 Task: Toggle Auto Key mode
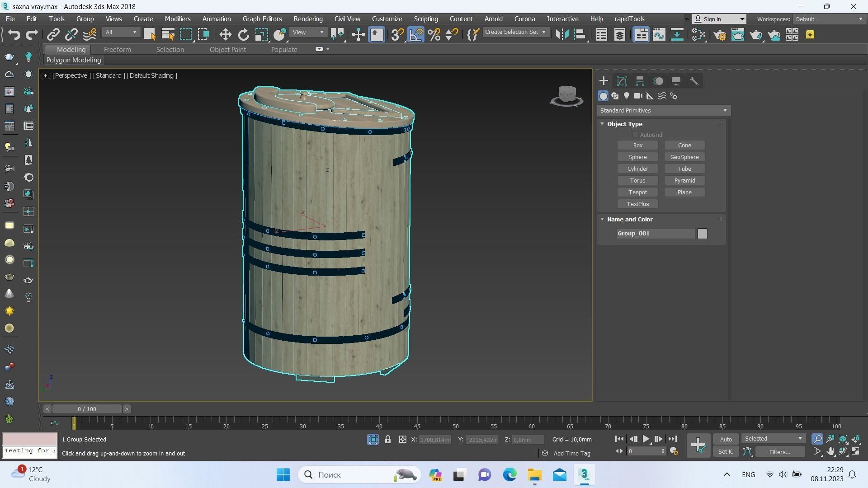726,439
